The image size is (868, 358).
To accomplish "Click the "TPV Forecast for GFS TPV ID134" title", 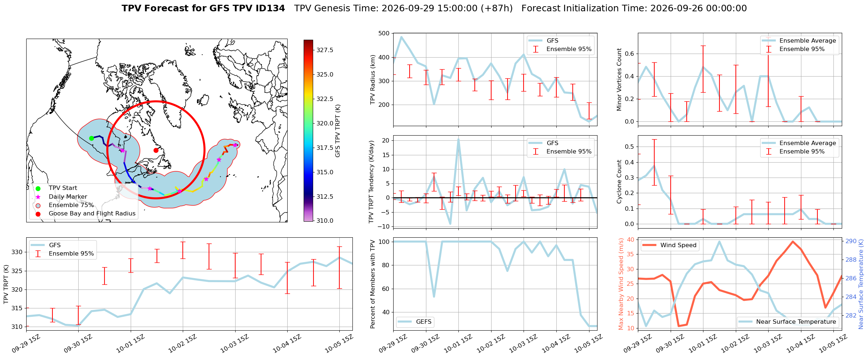I will [x=203, y=8].
